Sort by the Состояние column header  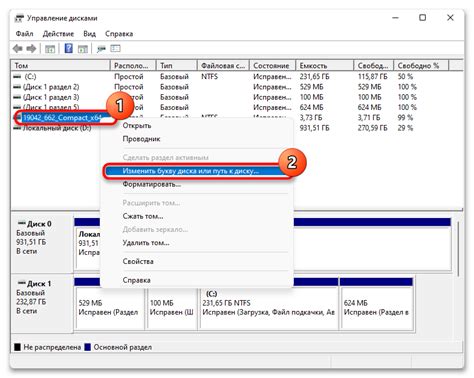click(x=272, y=66)
